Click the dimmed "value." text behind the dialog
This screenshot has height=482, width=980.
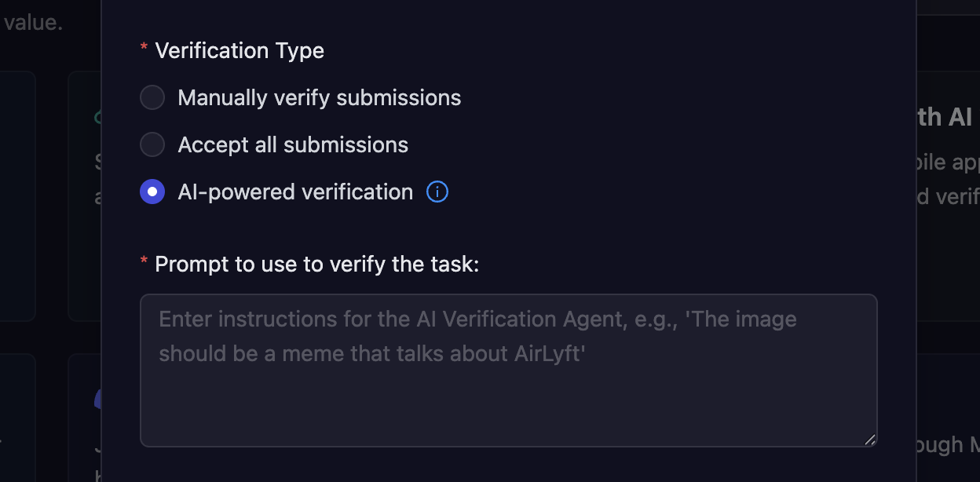[33, 22]
